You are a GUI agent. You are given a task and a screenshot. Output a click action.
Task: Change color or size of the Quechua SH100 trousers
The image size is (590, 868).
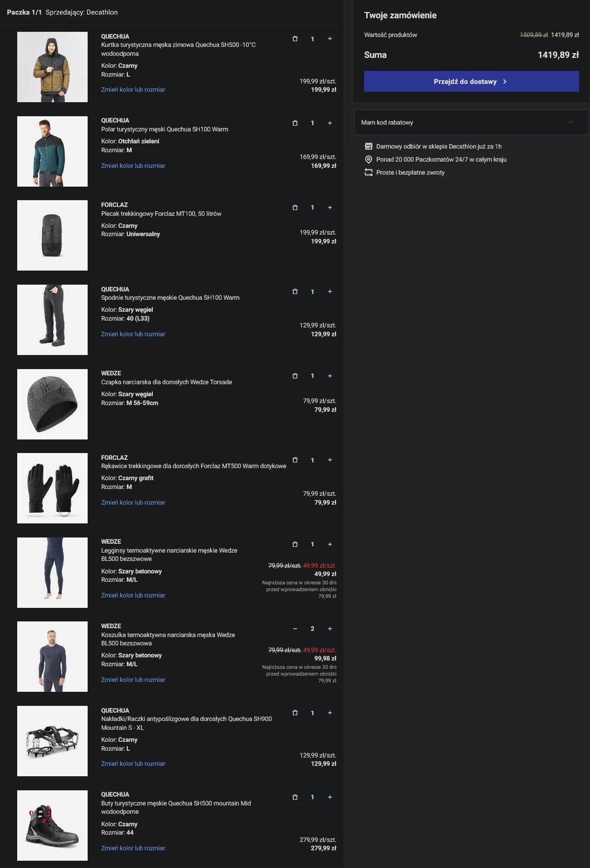coord(133,334)
